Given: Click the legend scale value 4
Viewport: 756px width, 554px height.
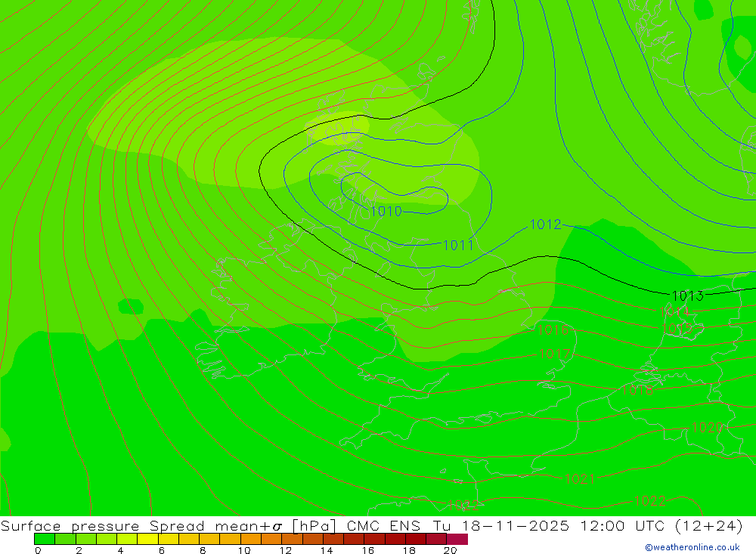Looking at the screenshot, I should click(120, 550).
